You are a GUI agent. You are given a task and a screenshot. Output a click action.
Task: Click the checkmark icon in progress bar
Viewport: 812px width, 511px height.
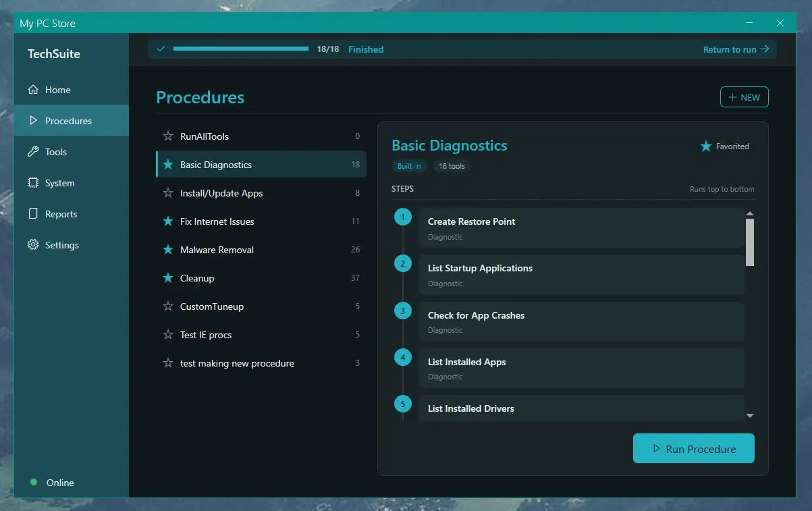pyautogui.click(x=161, y=49)
